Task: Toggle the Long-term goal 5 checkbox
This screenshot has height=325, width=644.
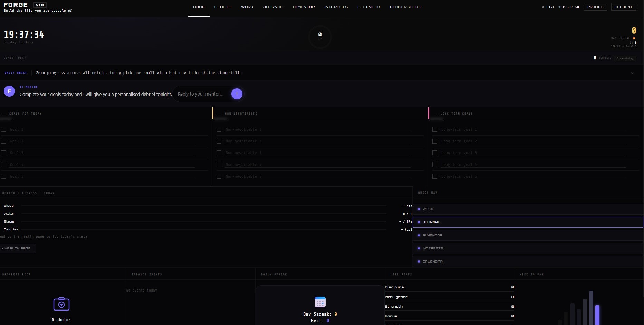Action: [435, 176]
